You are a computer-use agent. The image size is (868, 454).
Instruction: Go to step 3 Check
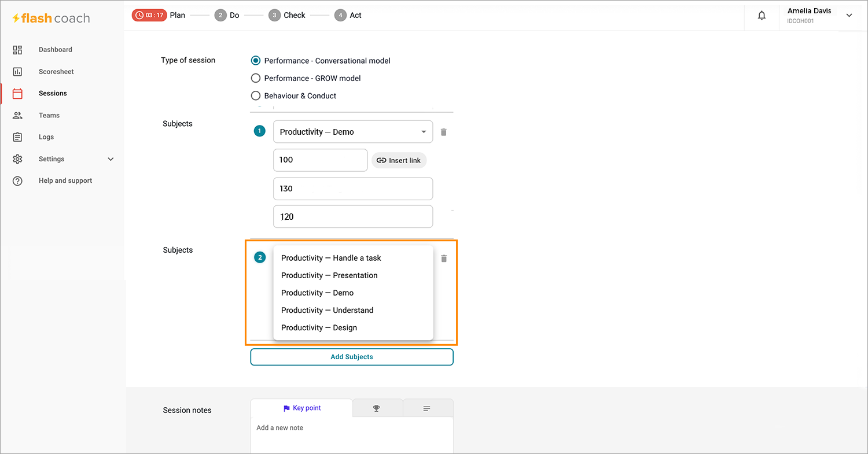287,16
